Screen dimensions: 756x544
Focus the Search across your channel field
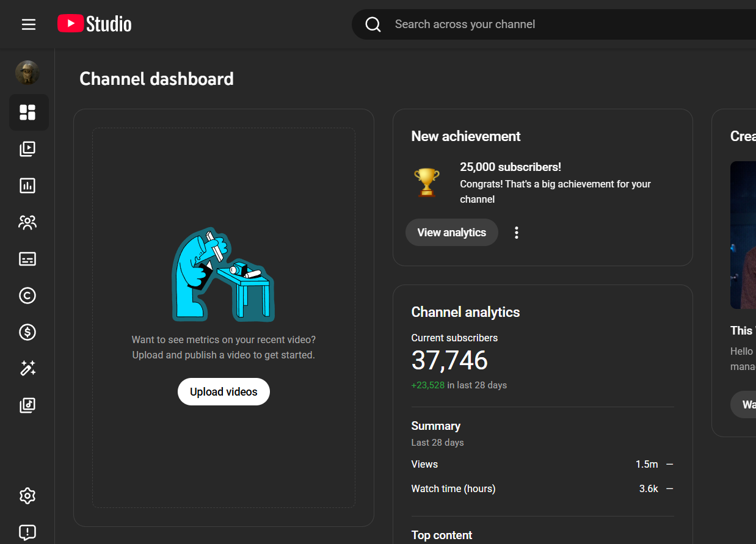pyautogui.click(x=550, y=24)
